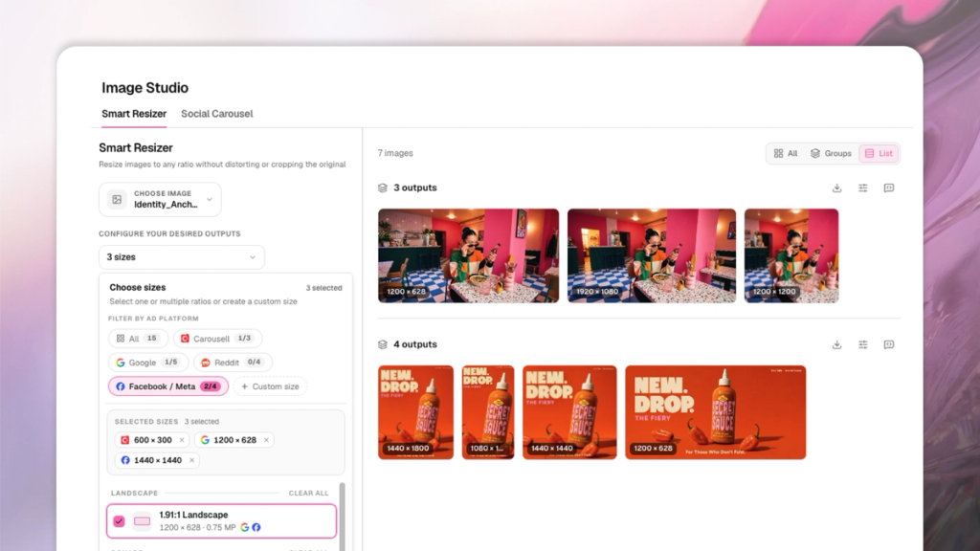Image resolution: width=980 pixels, height=551 pixels.
Task: Open the 1440 × 1800 sauce image
Action: pos(415,412)
